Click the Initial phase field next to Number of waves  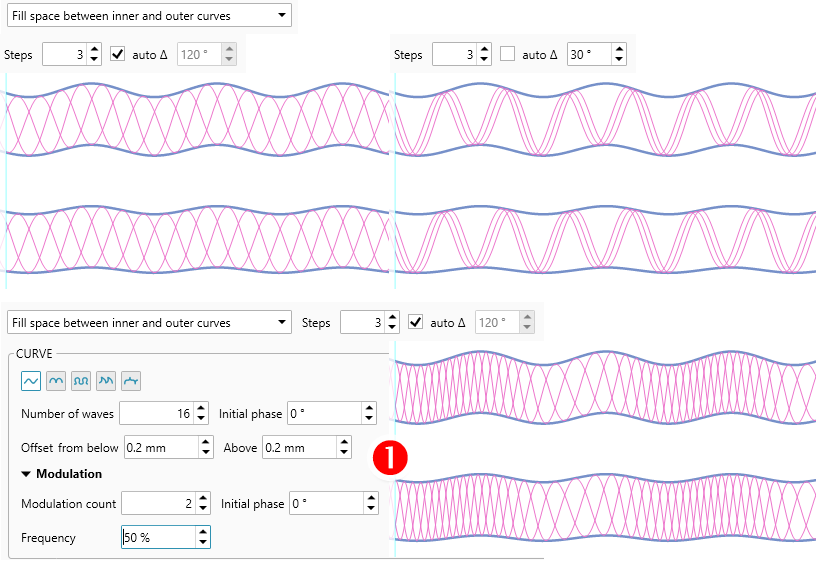click(x=325, y=413)
